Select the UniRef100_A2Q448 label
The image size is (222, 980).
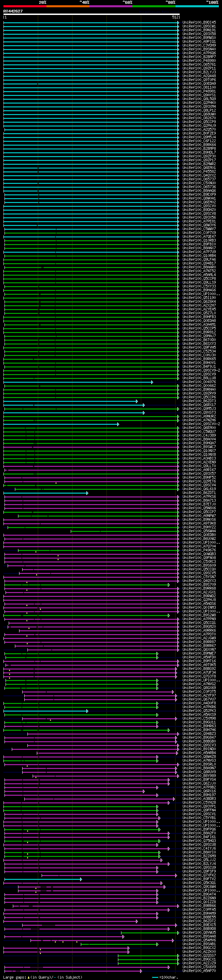click(199, 76)
